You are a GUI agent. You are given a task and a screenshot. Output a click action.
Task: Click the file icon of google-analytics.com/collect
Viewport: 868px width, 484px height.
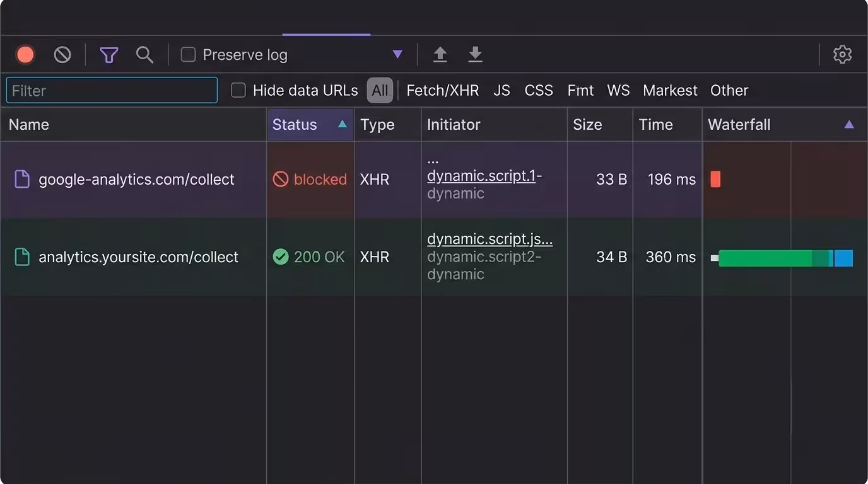click(22, 180)
